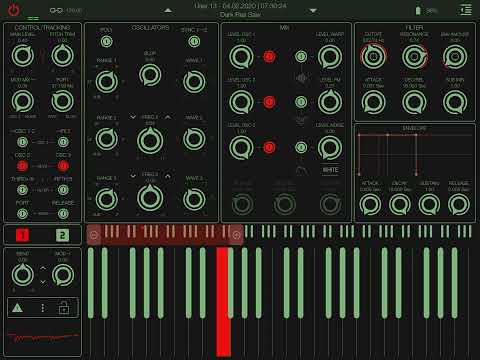Toggle the PORT switch in Control panel
480x360 pixels.
point(22,214)
